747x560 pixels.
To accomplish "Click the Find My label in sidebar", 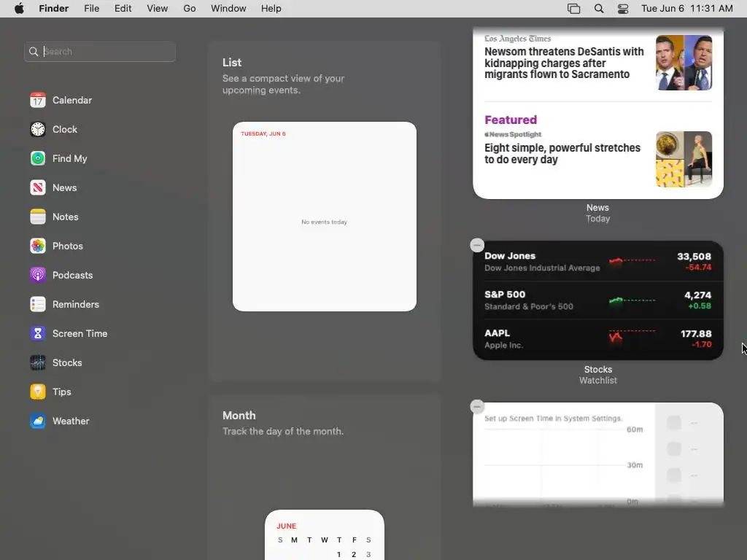I will point(69,158).
